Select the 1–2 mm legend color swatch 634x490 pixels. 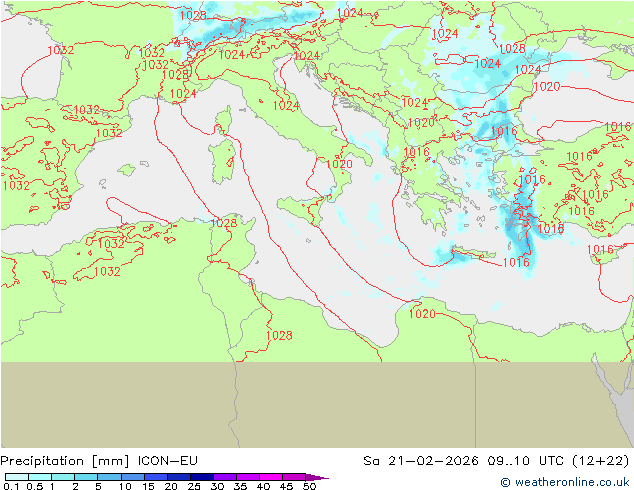click(63, 477)
